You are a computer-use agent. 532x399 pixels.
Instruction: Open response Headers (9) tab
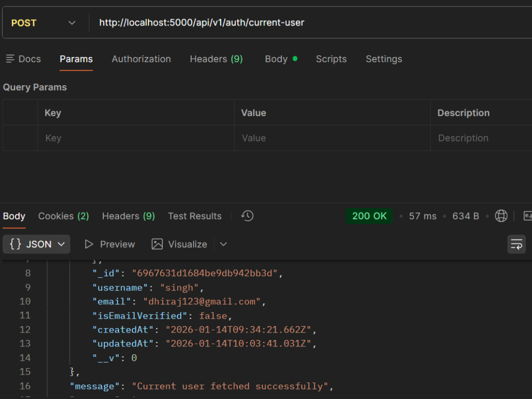pos(128,216)
